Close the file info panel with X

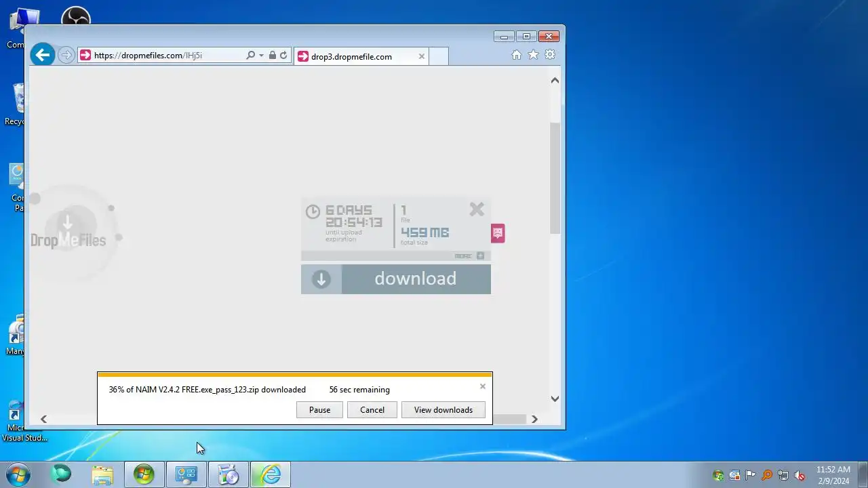point(477,209)
